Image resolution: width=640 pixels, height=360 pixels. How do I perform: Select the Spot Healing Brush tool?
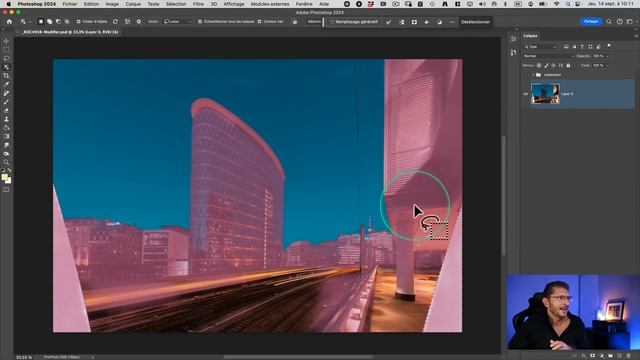[6, 93]
